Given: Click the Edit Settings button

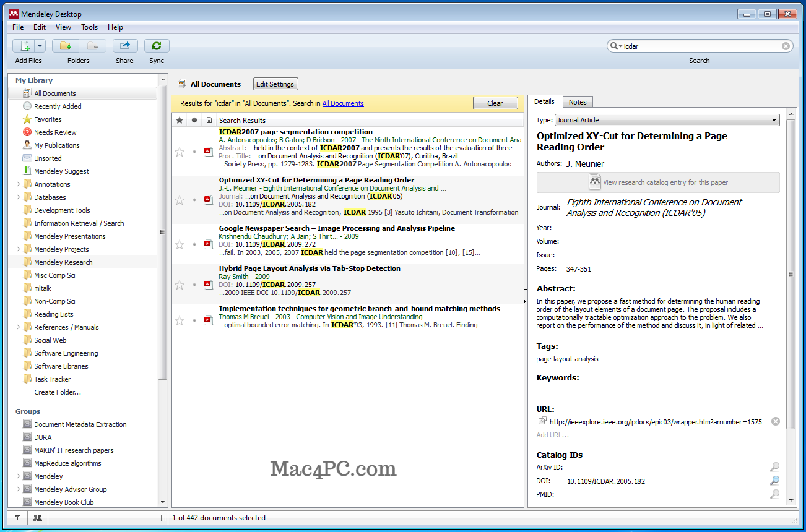Looking at the screenshot, I should click(x=275, y=84).
